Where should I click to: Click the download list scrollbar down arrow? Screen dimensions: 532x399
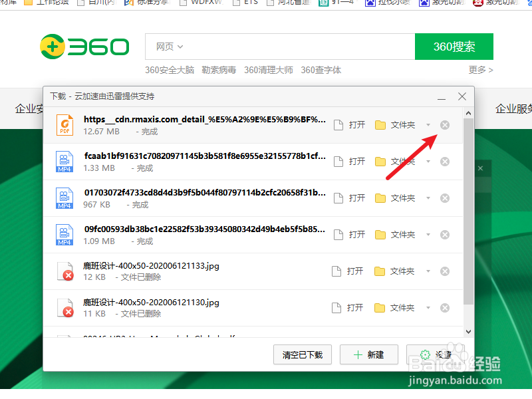click(x=467, y=331)
